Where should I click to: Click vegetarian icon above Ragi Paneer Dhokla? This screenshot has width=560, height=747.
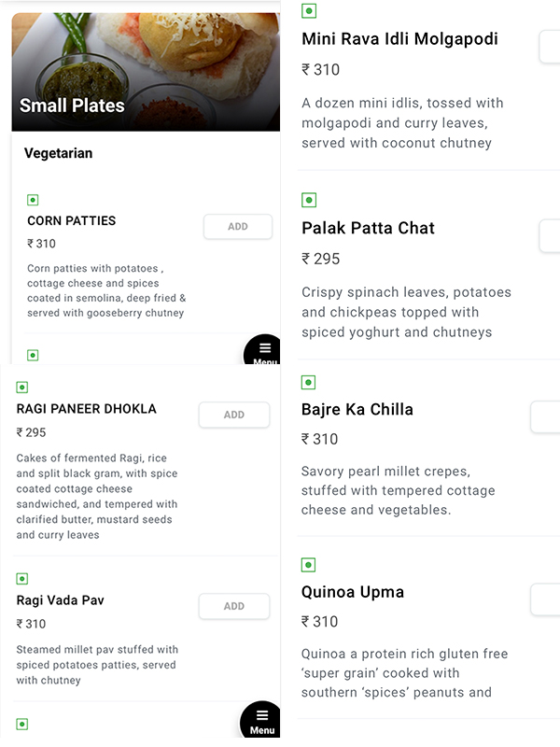(x=22, y=388)
